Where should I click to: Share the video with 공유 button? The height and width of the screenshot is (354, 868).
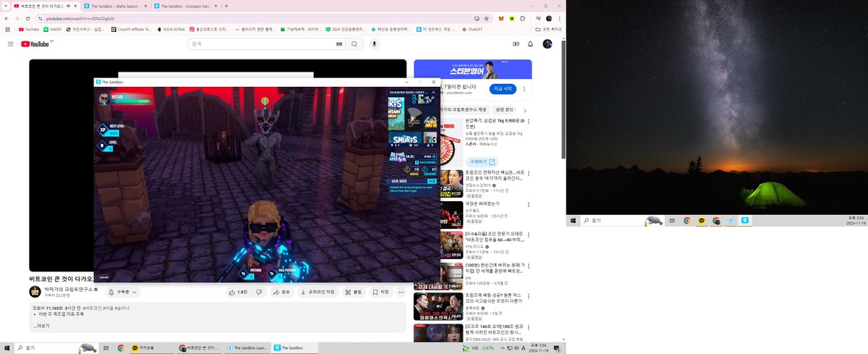tap(282, 292)
